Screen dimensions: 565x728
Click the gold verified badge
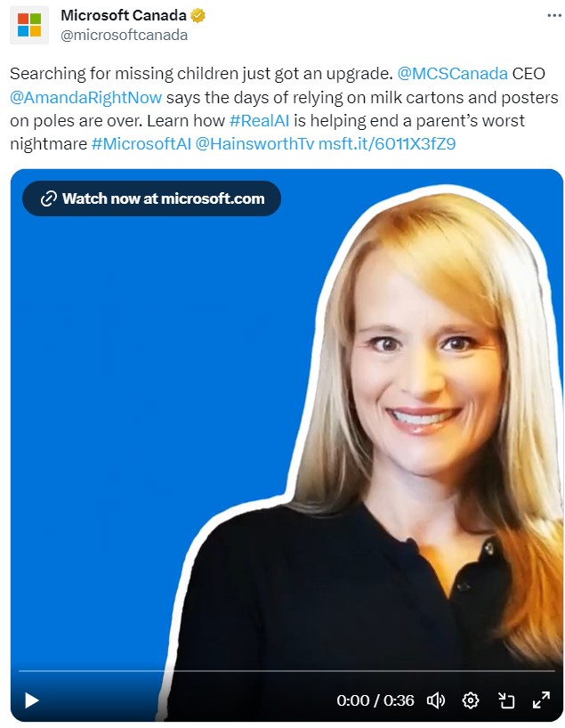pos(198,16)
